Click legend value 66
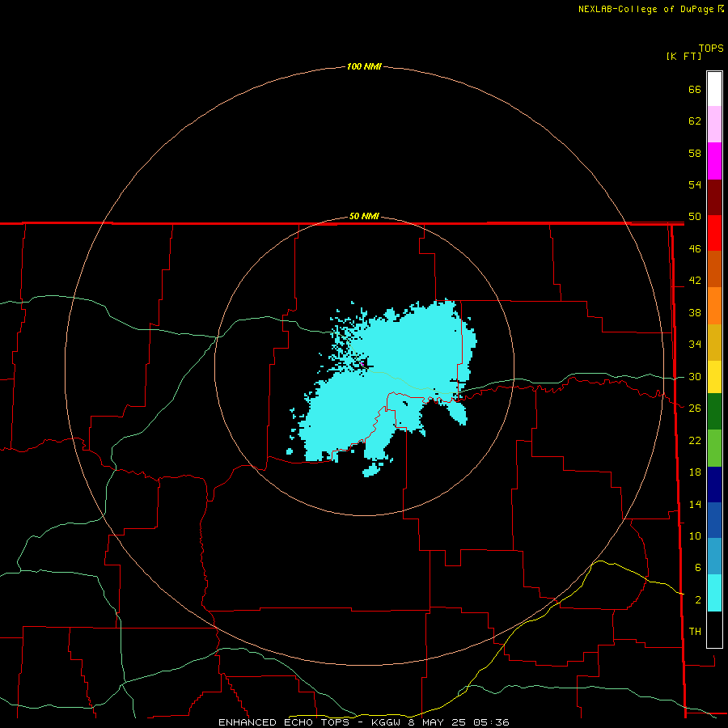Viewport: 728px width, 728px height. pyautogui.click(x=695, y=90)
